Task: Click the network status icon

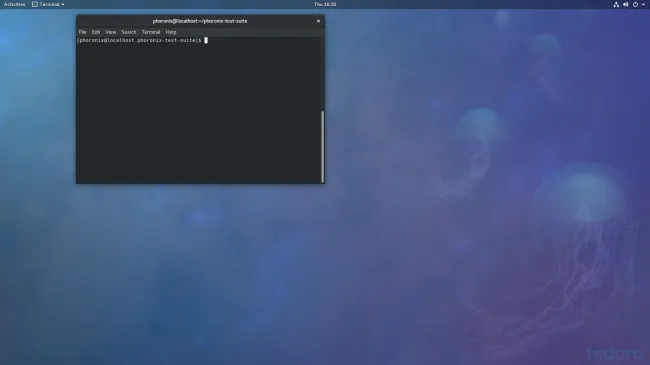Action: coord(616,5)
